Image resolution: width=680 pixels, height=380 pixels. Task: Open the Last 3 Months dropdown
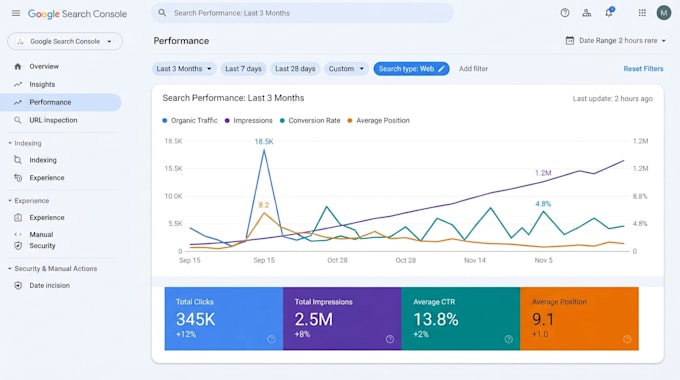(x=184, y=69)
